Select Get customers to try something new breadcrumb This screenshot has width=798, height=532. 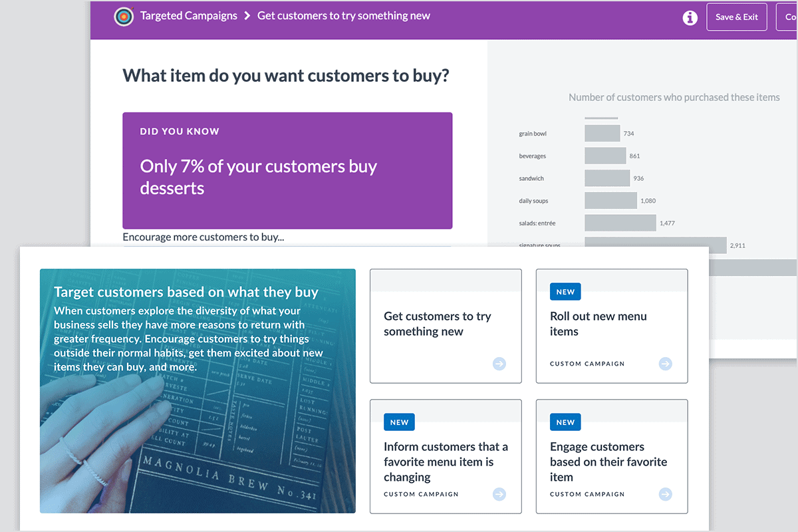(344, 16)
